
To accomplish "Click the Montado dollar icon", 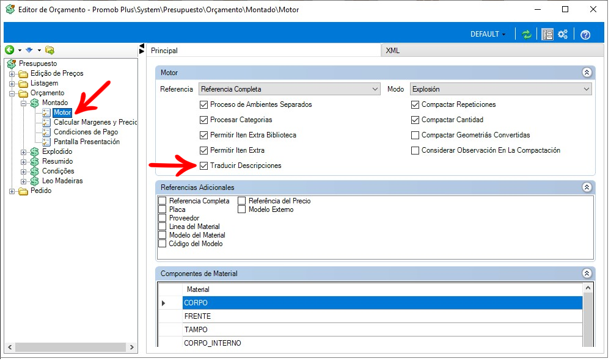I will [x=35, y=103].
